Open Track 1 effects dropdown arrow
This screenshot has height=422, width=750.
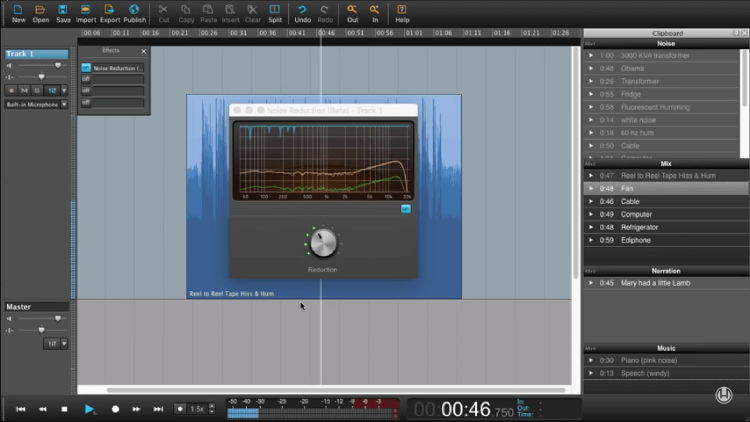click(64, 90)
